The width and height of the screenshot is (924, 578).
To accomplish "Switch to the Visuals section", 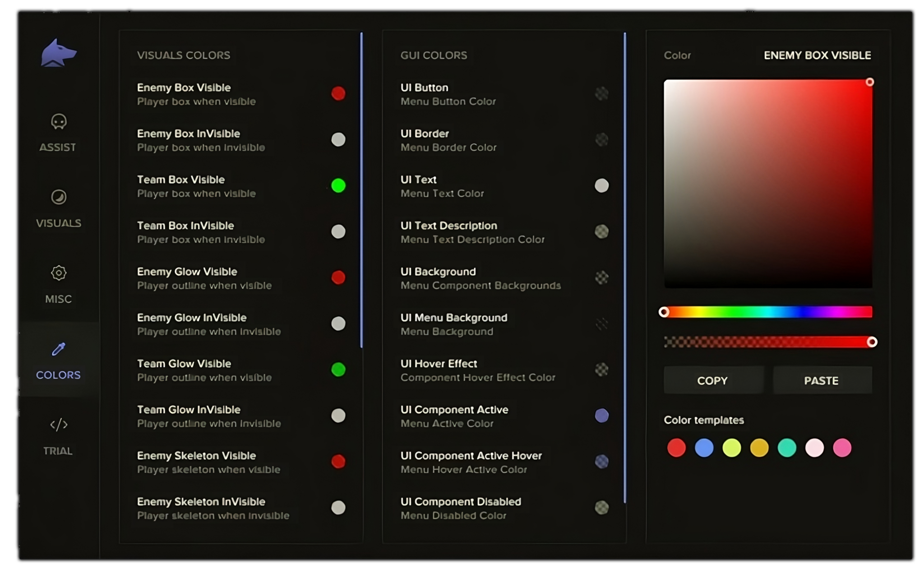I will coord(58,208).
